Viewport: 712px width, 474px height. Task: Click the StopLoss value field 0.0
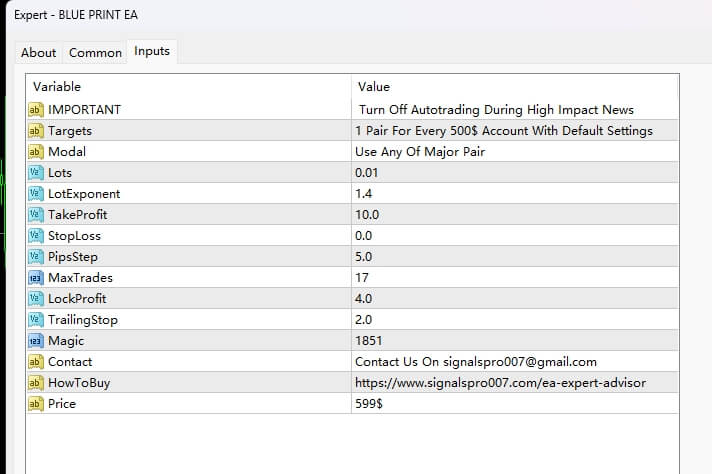pyautogui.click(x=363, y=236)
